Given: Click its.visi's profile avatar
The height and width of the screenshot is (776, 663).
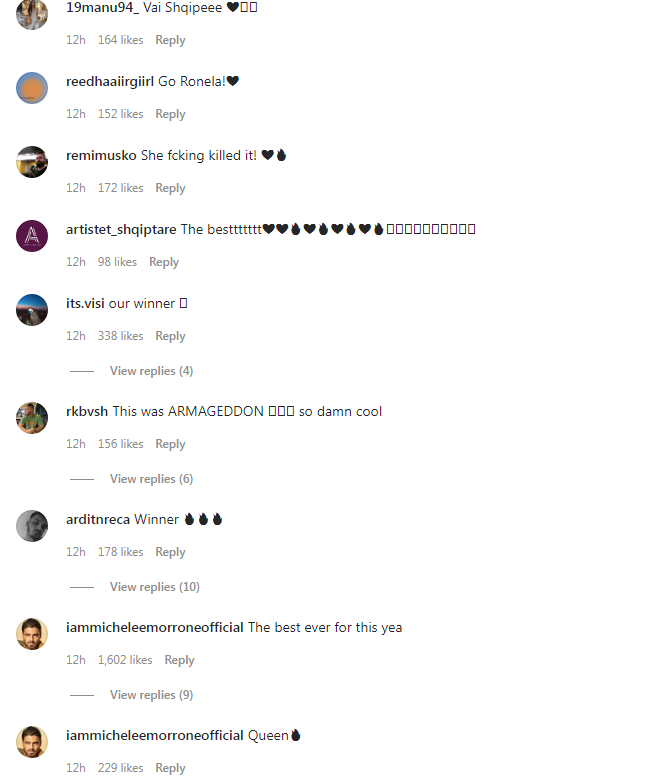Looking at the screenshot, I should 32,310.
